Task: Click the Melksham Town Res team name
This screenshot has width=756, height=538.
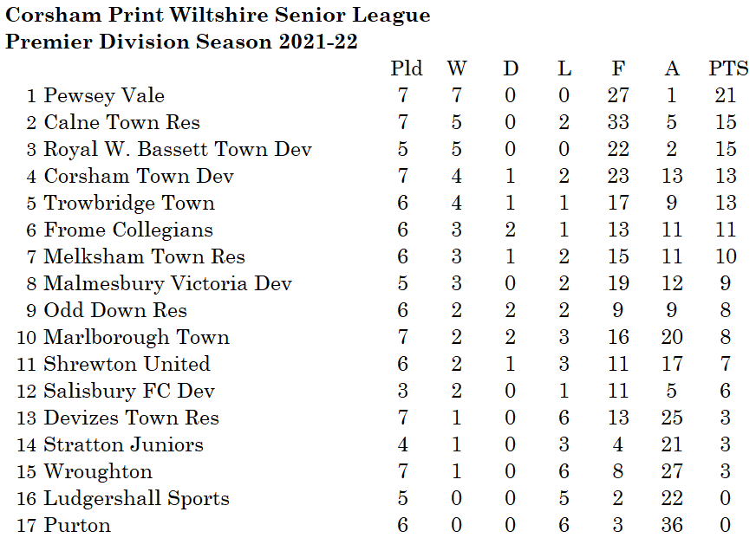Action: (144, 257)
